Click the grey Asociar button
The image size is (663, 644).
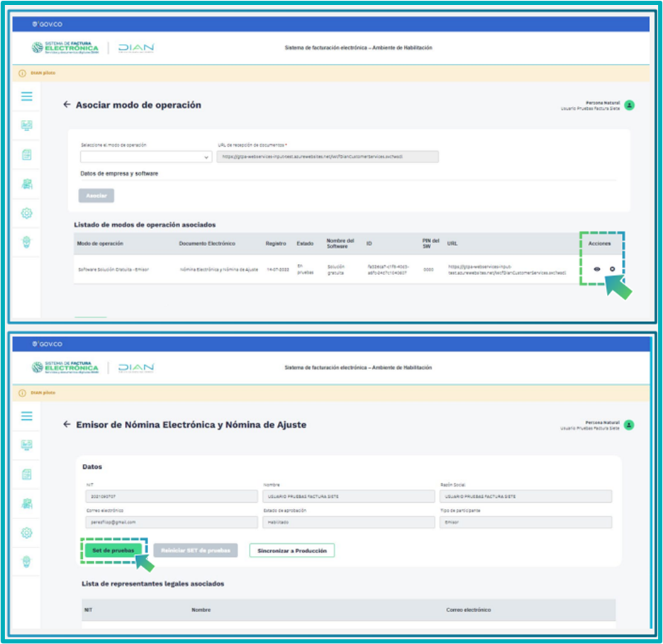(x=96, y=196)
